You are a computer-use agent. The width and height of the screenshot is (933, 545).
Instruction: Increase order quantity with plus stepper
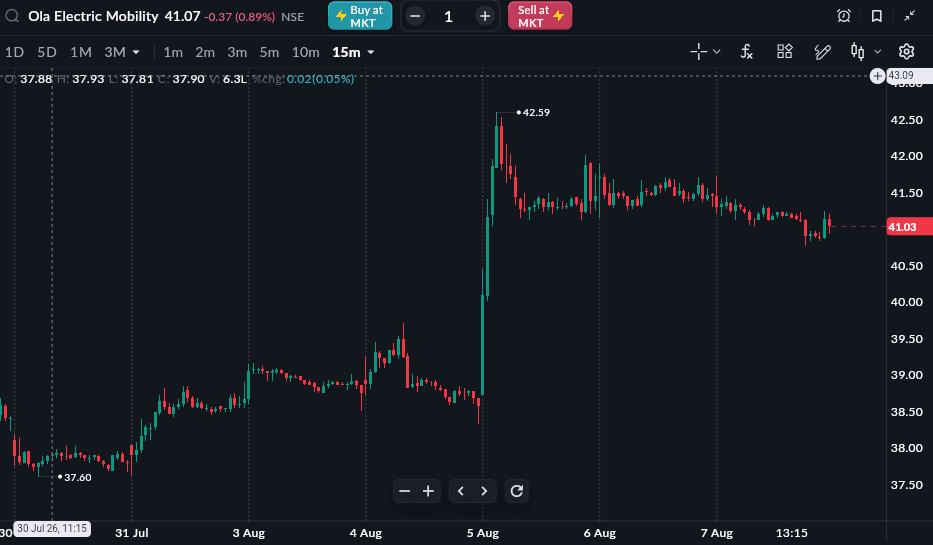click(485, 16)
